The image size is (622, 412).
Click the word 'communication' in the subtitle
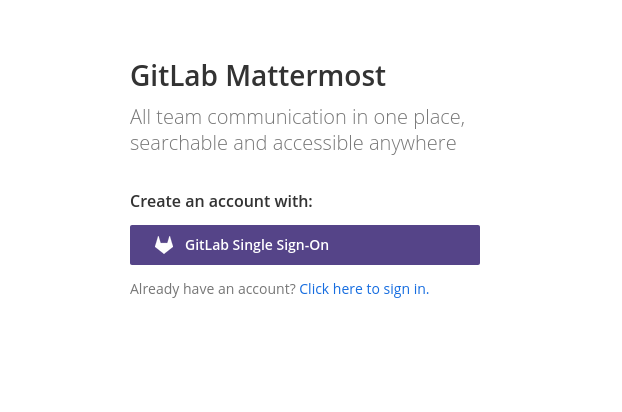click(275, 117)
